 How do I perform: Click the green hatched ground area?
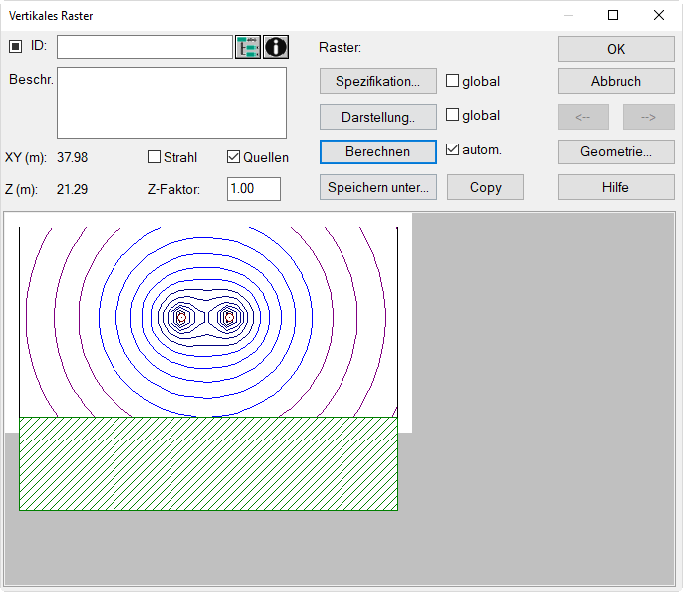click(208, 464)
